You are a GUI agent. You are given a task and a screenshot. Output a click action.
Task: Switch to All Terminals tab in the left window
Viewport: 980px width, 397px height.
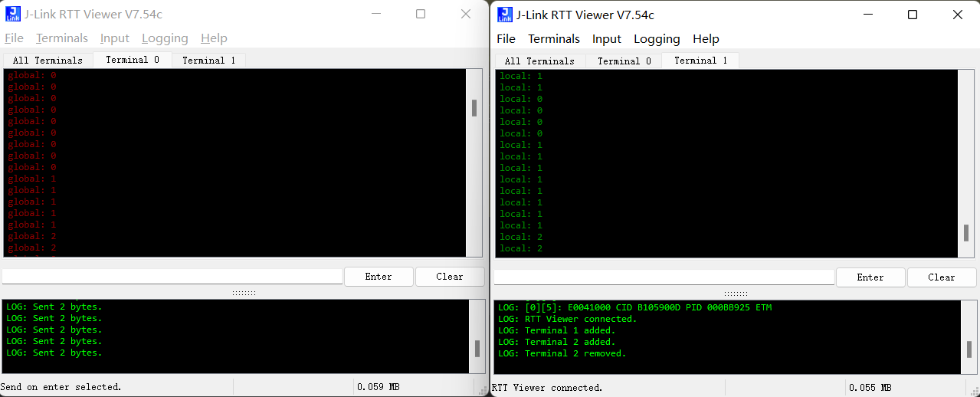(48, 61)
